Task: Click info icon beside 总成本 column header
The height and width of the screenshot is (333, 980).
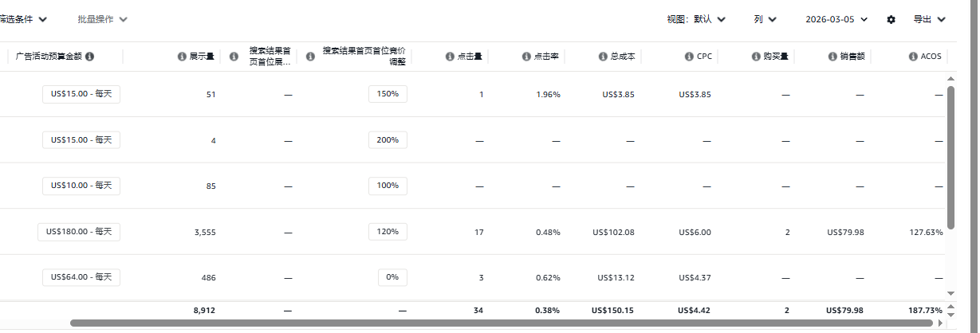Action: tap(603, 57)
